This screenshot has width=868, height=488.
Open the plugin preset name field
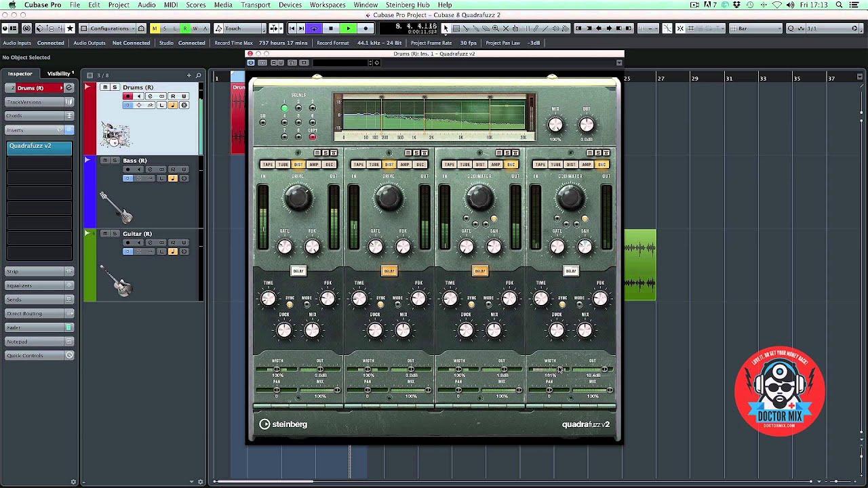tap(341, 62)
